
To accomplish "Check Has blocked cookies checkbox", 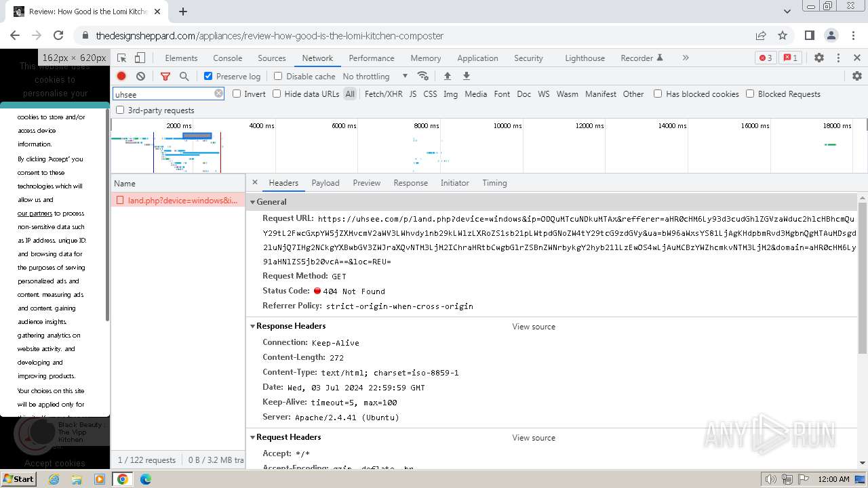I will [658, 94].
